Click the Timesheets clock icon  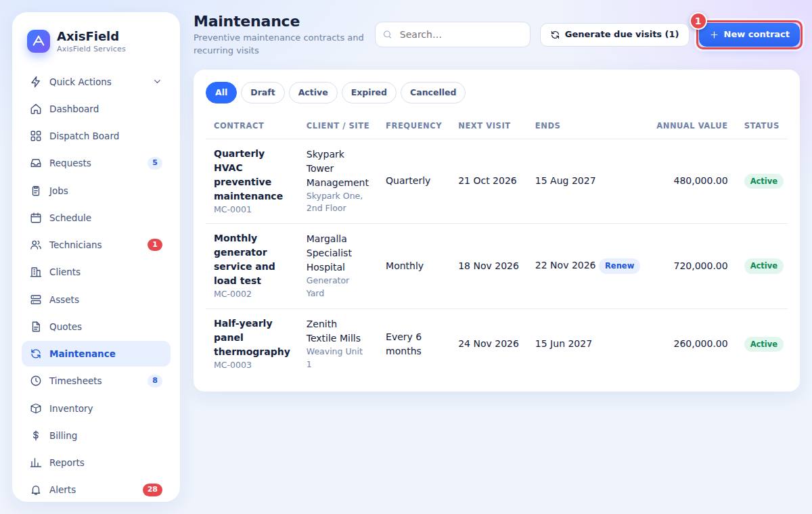pyautogui.click(x=36, y=381)
